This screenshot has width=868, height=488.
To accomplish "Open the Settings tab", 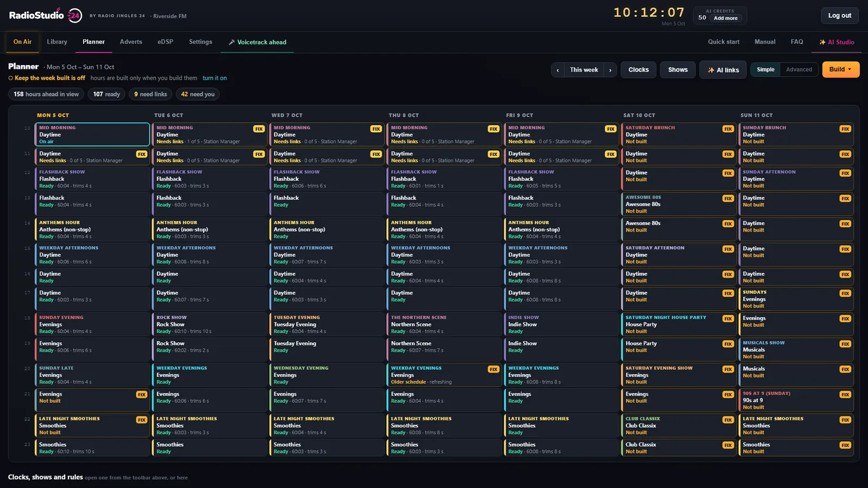I will coord(201,42).
